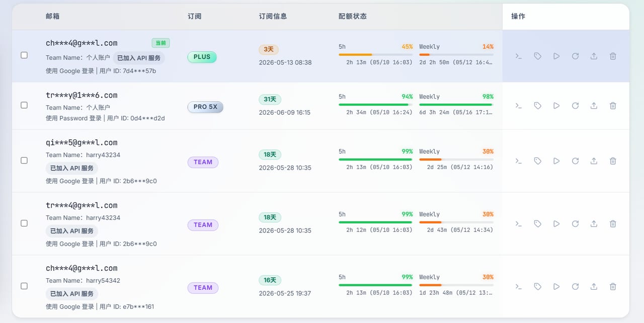Click the 订阅信息 column header
This screenshot has height=323, width=644.
tap(273, 16)
